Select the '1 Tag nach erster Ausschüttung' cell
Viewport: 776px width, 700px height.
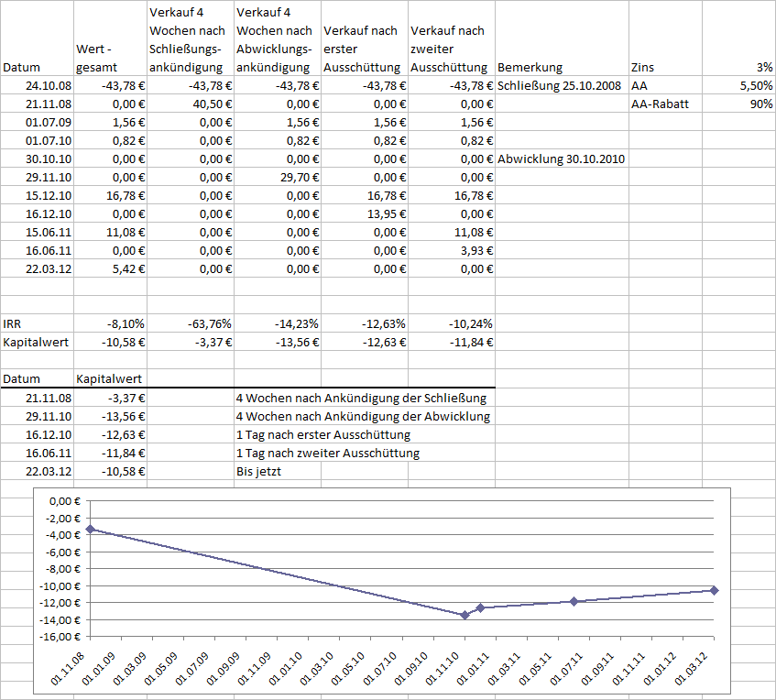tap(323, 434)
